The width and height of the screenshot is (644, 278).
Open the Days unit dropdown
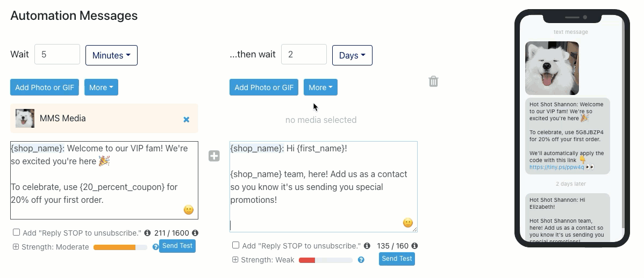point(352,55)
